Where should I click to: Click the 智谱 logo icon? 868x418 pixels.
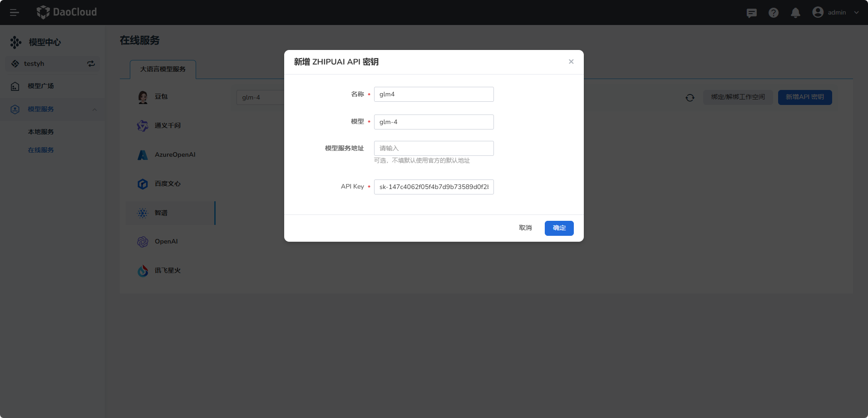(143, 213)
